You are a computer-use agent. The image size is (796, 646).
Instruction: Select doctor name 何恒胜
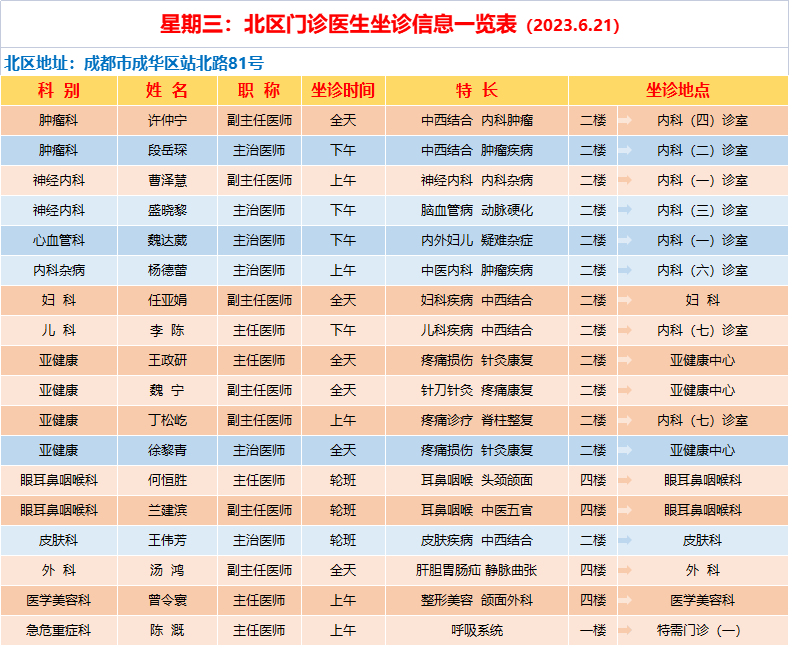168,480
